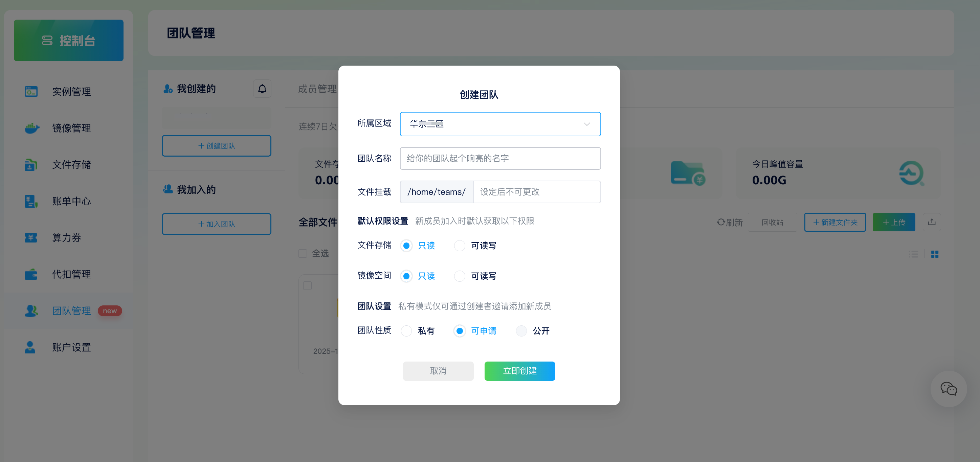Image resolution: width=980 pixels, height=462 pixels.
Task: Select 私有 as the team nature
Action: pos(406,331)
